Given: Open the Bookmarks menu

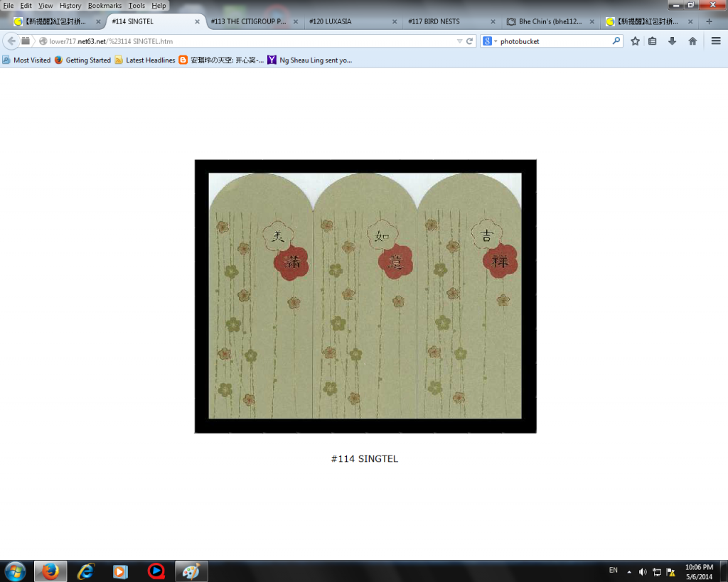Looking at the screenshot, I should click(x=105, y=6).
